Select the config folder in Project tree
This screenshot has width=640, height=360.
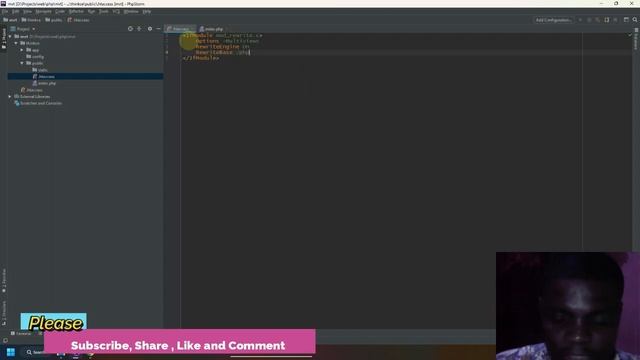pyautogui.click(x=35, y=57)
